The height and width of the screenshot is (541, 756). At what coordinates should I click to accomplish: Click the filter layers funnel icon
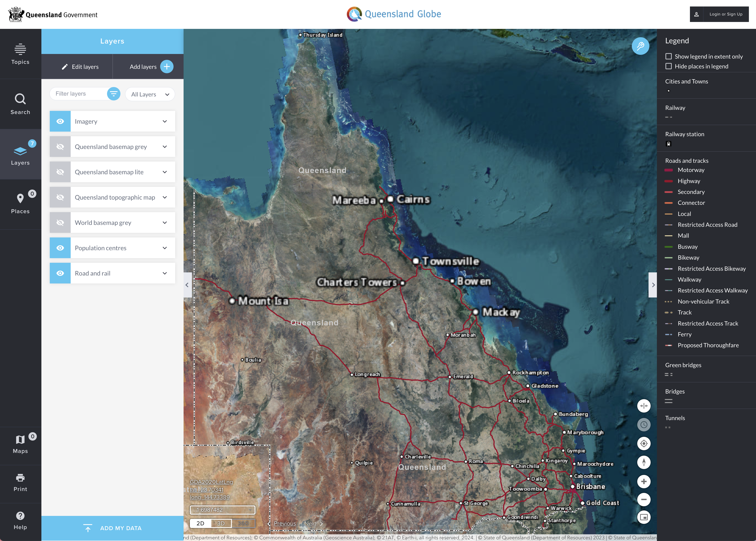[114, 94]
